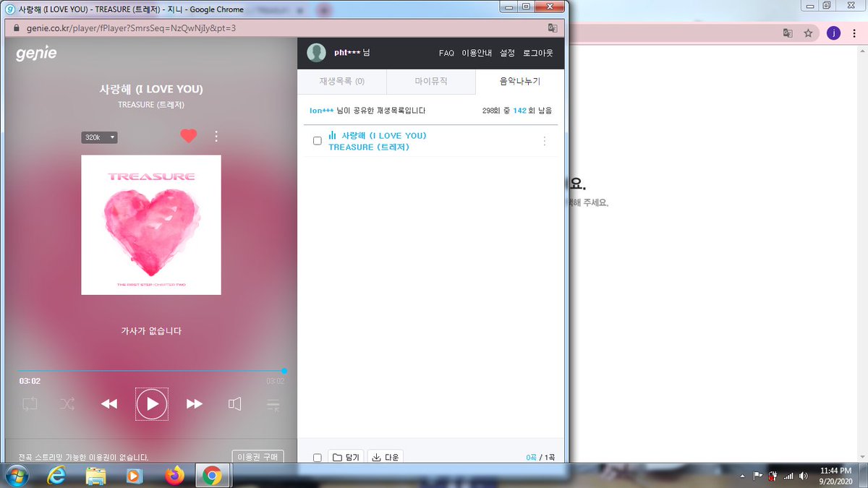
Task: Click the playback progress bar
Action: point(151,371)
